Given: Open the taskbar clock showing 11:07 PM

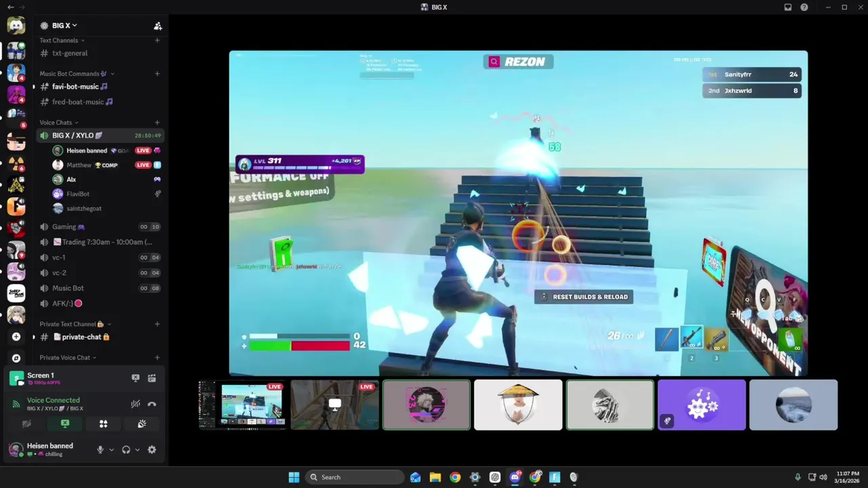Looking at the screenshot, I should point(848,477).
